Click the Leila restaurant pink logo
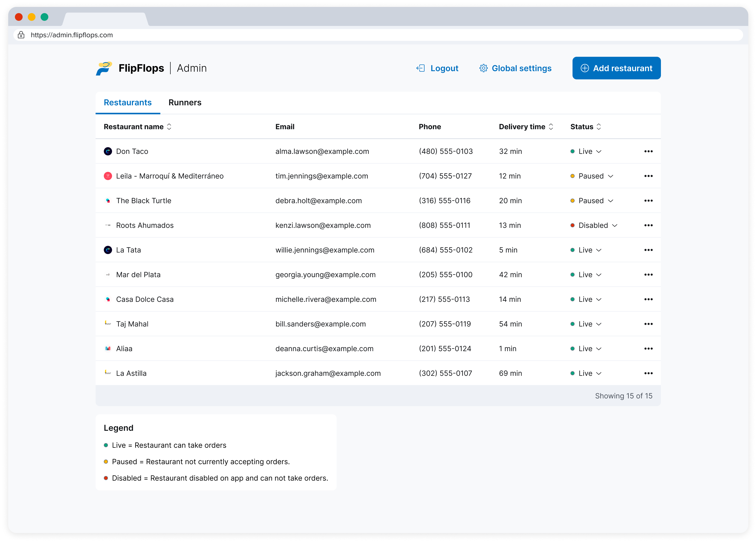This screenshot has width=756, height=542. tap(108, 176)
